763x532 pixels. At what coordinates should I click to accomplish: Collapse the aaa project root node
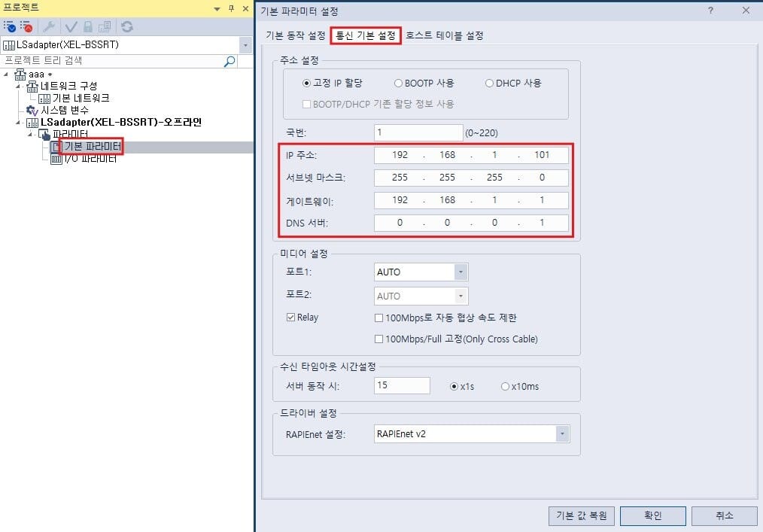[6, 74]
